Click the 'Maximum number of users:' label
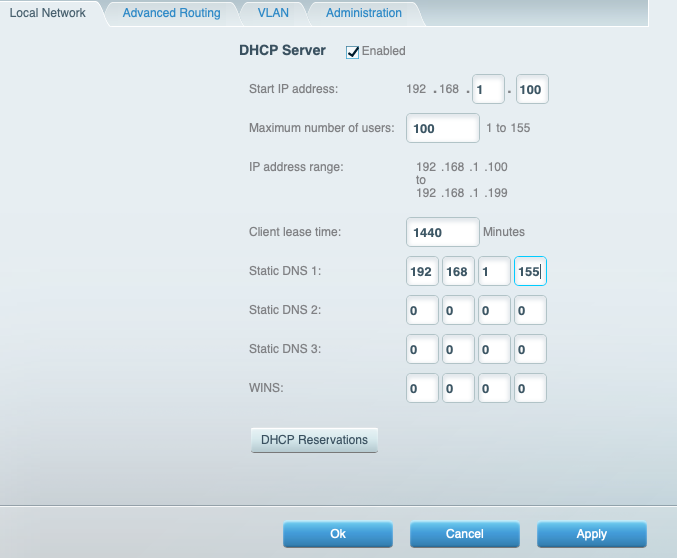 click(322, 128)
